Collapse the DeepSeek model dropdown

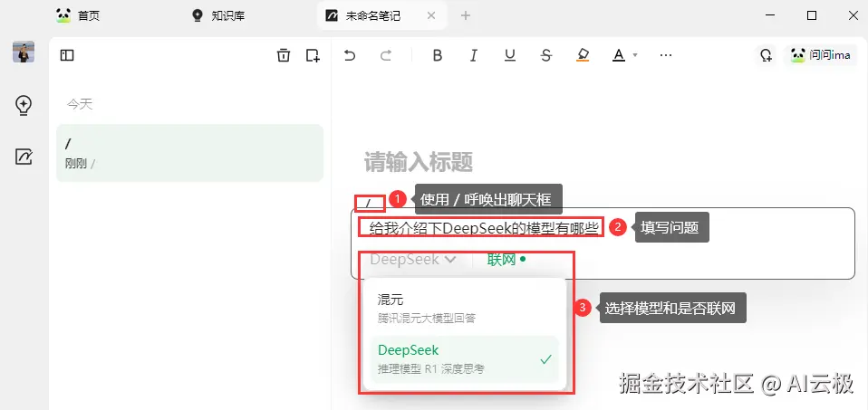pos(412,259)
